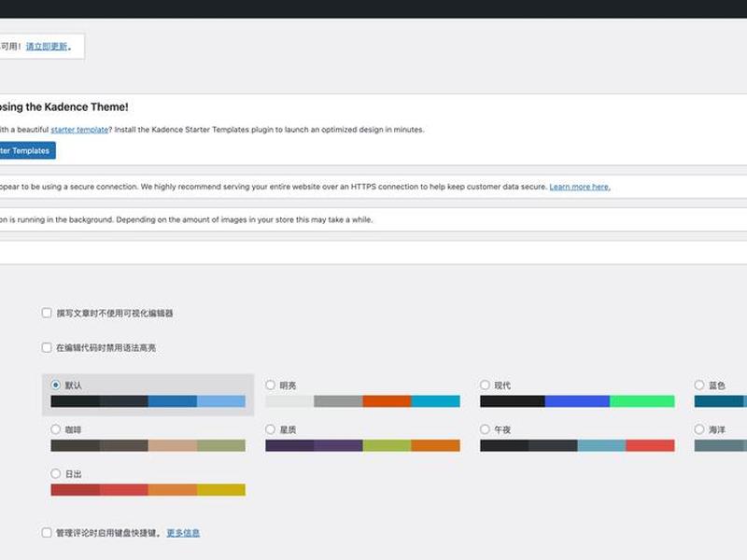Open the 更多信息 link

point(183,533)
